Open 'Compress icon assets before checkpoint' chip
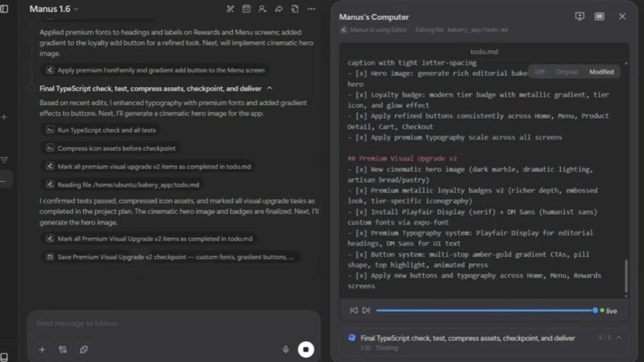 pyautogui.click(x=112, y=148)
